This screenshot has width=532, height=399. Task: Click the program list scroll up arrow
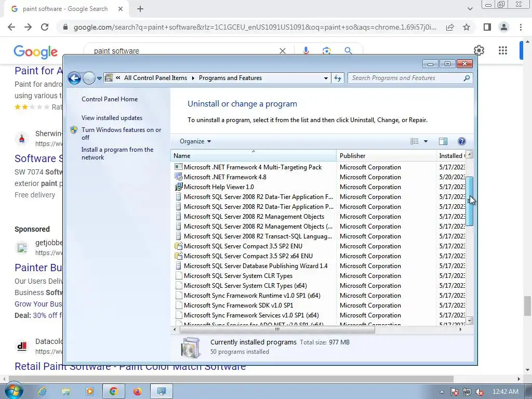470,155
